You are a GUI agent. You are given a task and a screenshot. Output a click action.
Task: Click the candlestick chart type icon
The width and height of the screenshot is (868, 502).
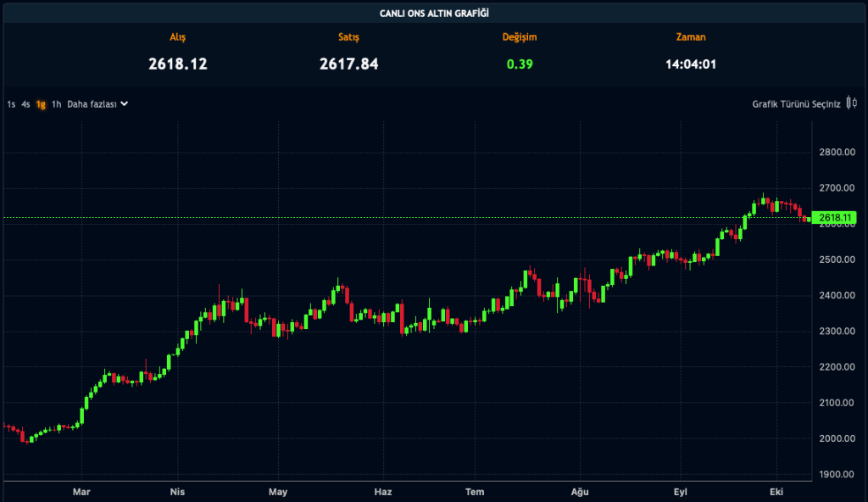[x=852, y=103]
